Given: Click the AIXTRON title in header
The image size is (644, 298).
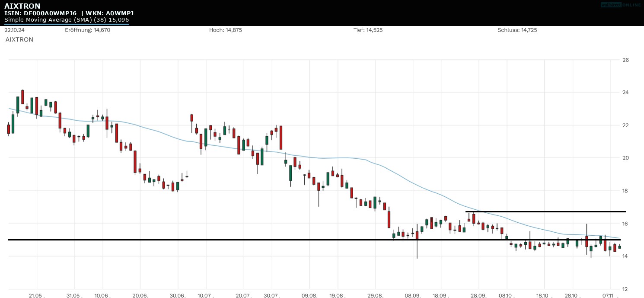Looking at the screenshot, I should 22,6.
